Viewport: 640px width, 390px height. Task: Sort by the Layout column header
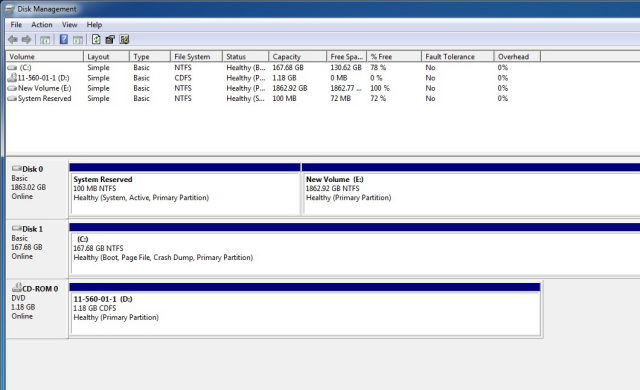coord(106,57)
